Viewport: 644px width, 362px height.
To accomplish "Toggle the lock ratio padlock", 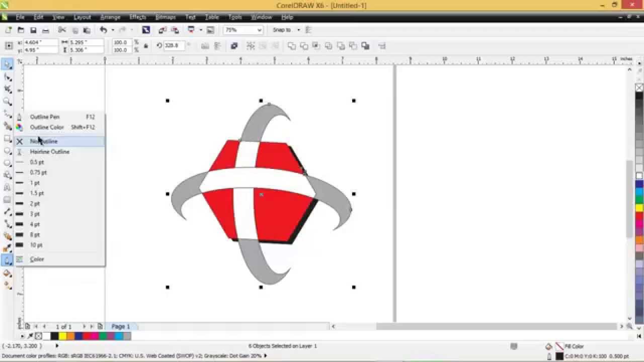I will pos(146,46).
